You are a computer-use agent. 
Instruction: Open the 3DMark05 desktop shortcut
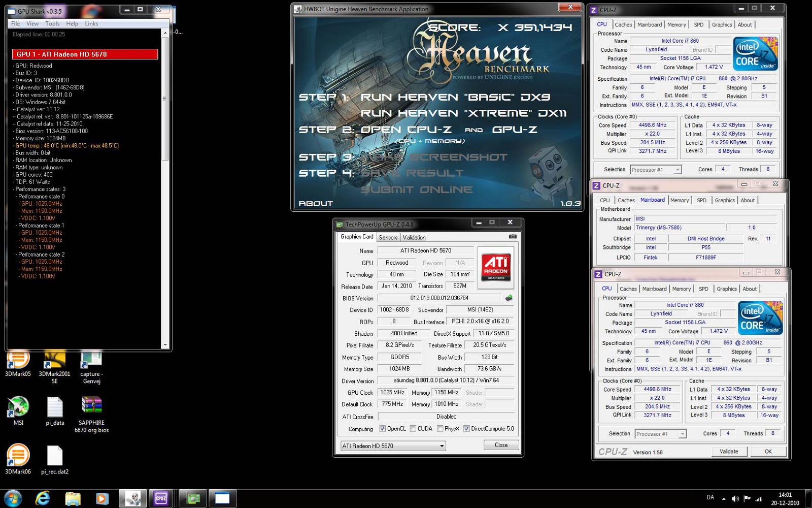tap(18, 364)
